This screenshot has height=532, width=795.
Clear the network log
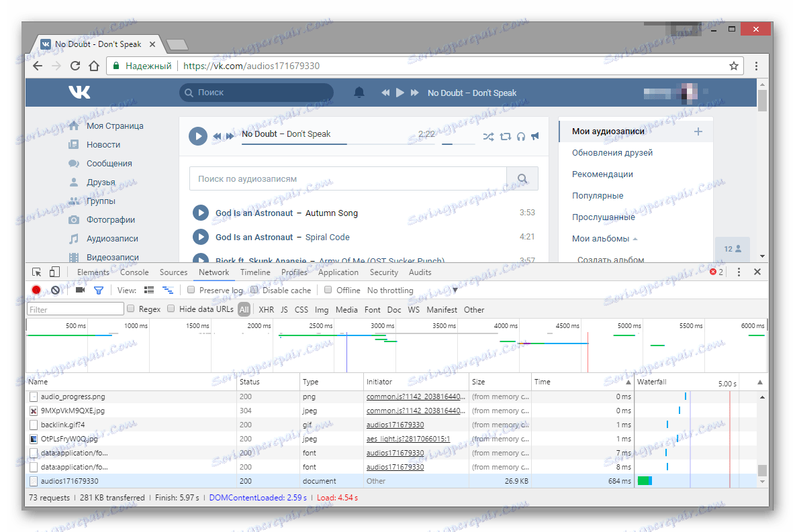point(55,290)
